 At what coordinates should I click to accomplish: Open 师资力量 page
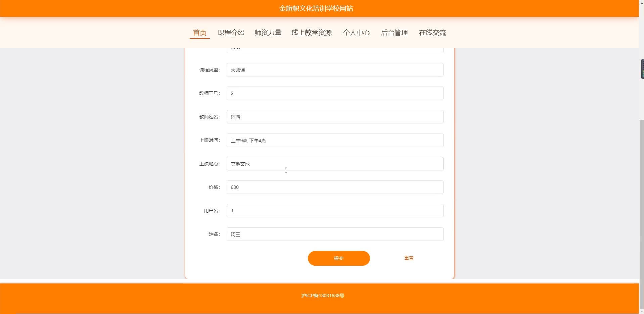268,33
